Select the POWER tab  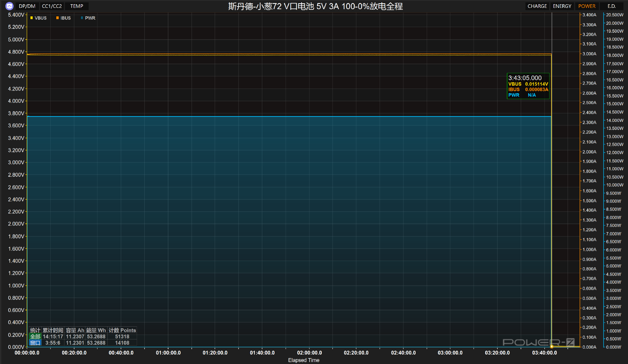[x=587, y=6]
